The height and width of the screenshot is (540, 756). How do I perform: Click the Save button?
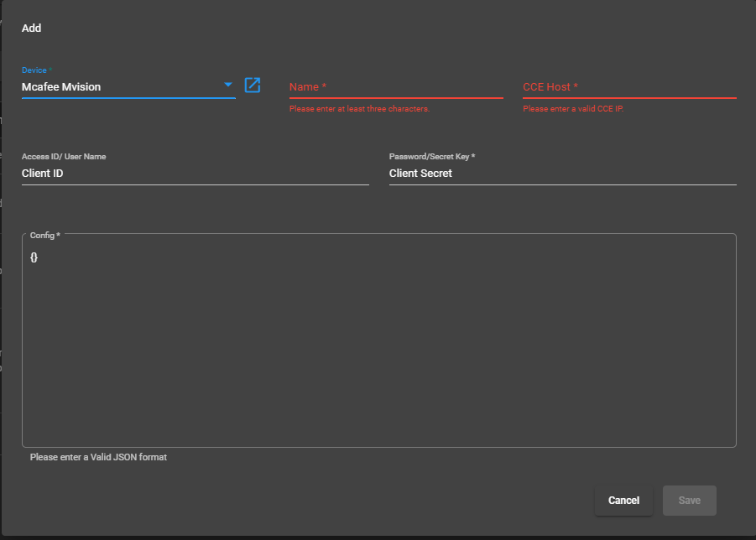pyautogui.click(x=689, y=500)
